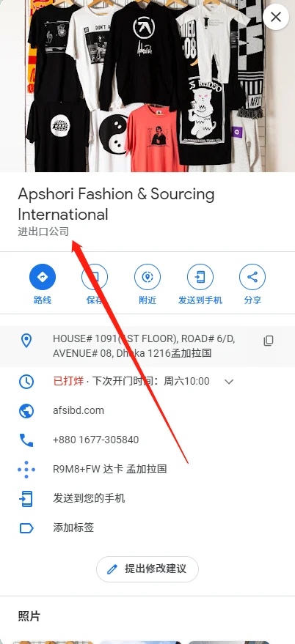Click the globe icon next to afsibd.com
The image size is (295, 644).
coord(26,411)
